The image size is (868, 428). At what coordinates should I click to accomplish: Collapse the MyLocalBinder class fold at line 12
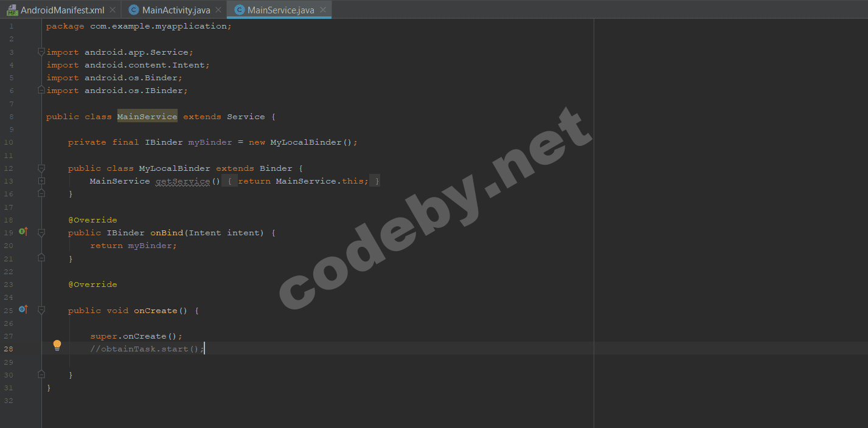[x=41, y=168]
